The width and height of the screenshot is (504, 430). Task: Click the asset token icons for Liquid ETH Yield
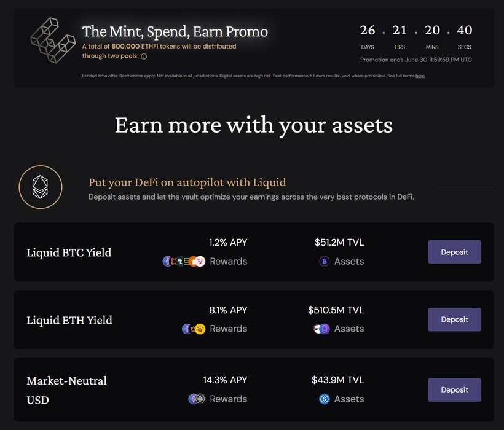(321, 329)
